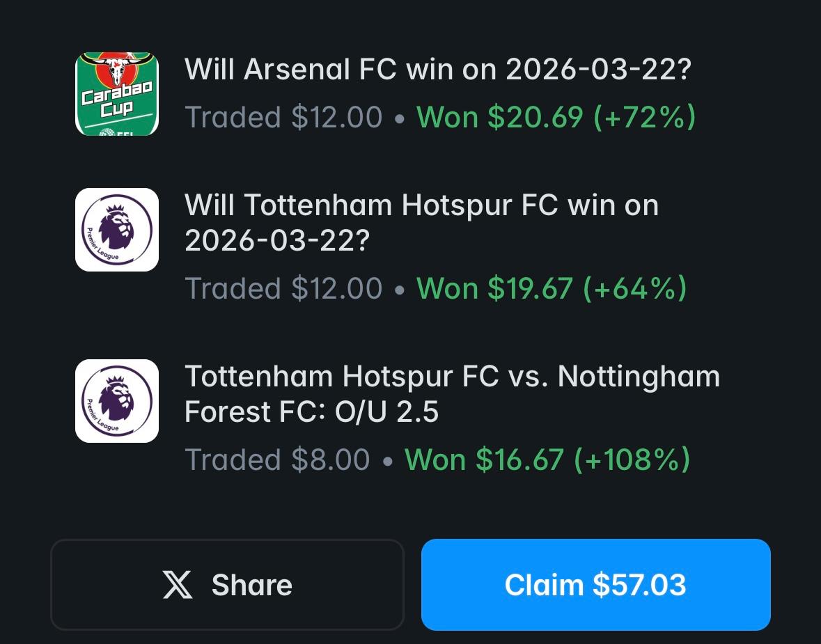Claim the $57.03 winnings
This screenshot has width=821, height=644.
pos(596,584)
